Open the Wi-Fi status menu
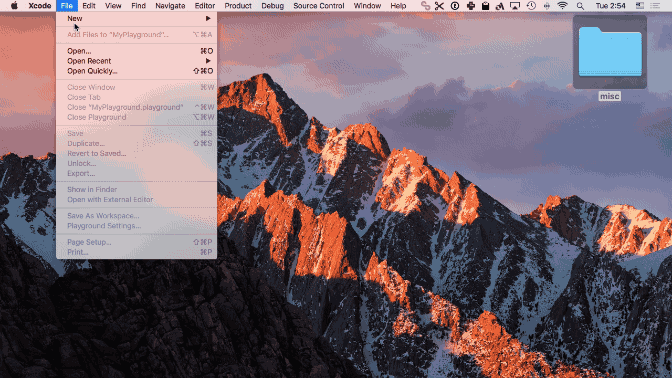672x378 pixels. pyautogui.click(x=562, y=6)
